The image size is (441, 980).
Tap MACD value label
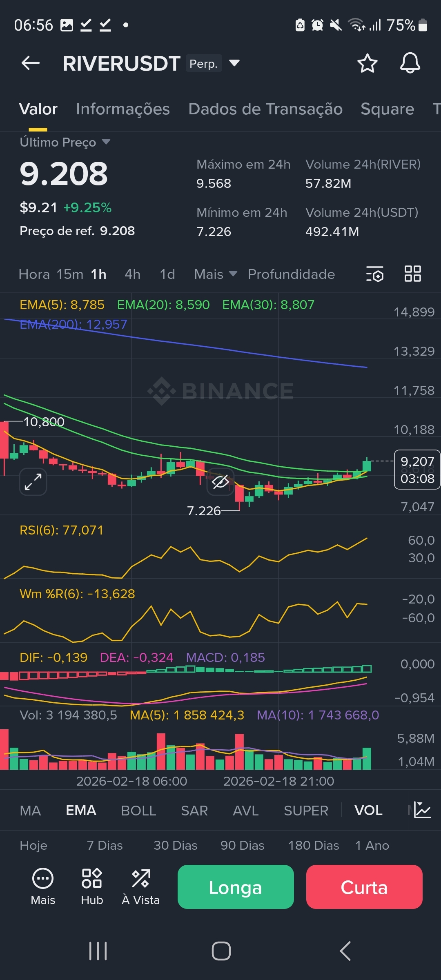(x=225, y=657)
